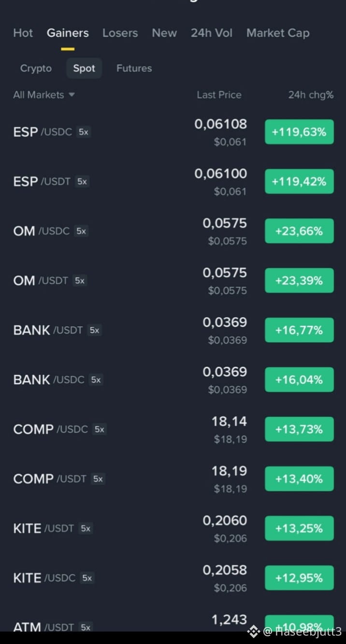The image size is (346, 644).
Task: Open the OM/USDC trading pair
Action: 173,231
